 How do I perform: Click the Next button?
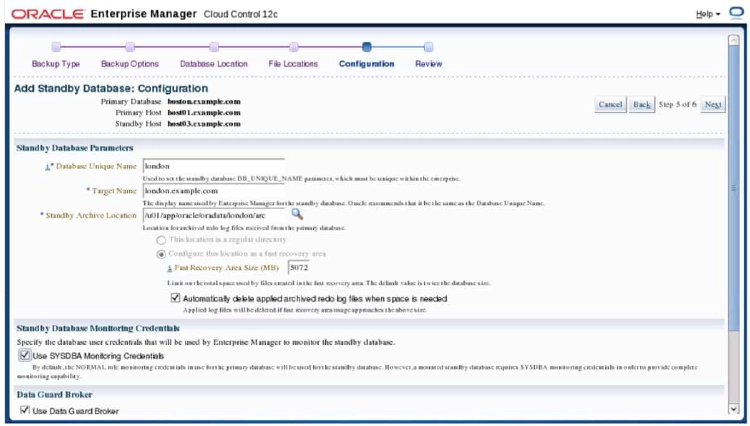point(713,104)
